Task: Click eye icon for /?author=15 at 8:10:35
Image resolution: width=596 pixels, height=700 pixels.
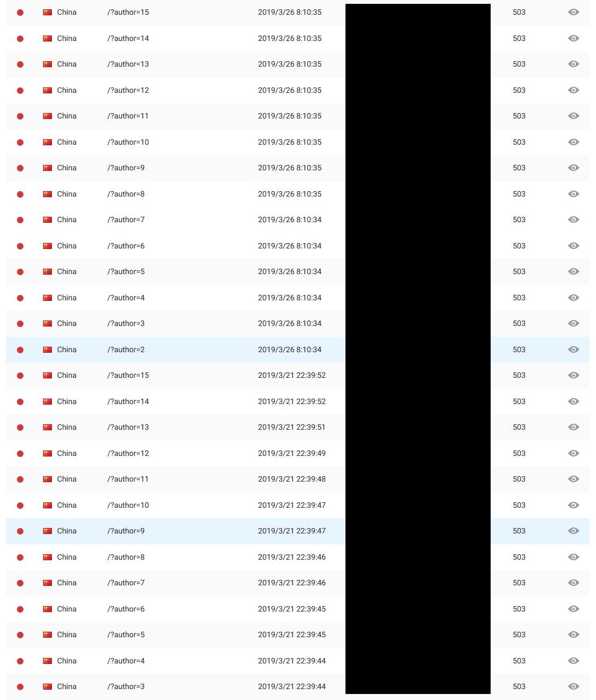Action: [x=573, y=12]
